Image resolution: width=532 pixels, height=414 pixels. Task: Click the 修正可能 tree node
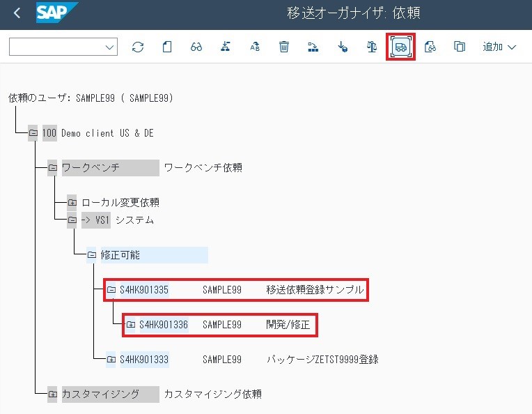[120, 255]
